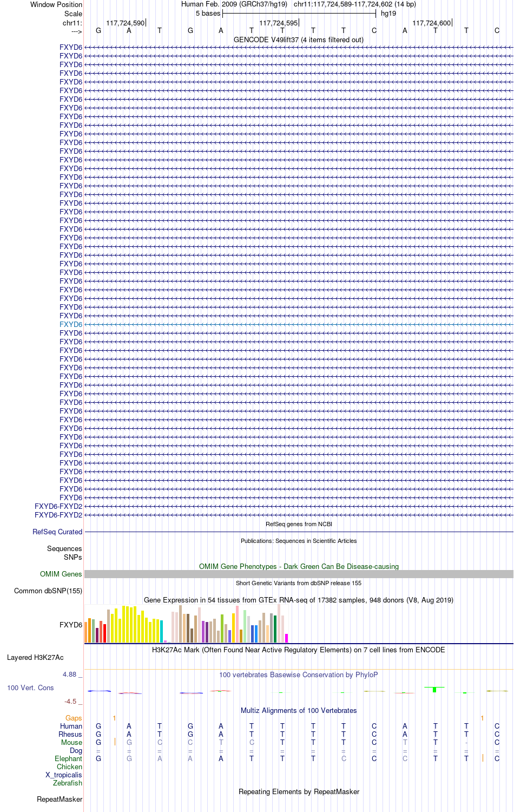Click the ---> strand direction arrow
514x812 pixels.
[76, 31]
